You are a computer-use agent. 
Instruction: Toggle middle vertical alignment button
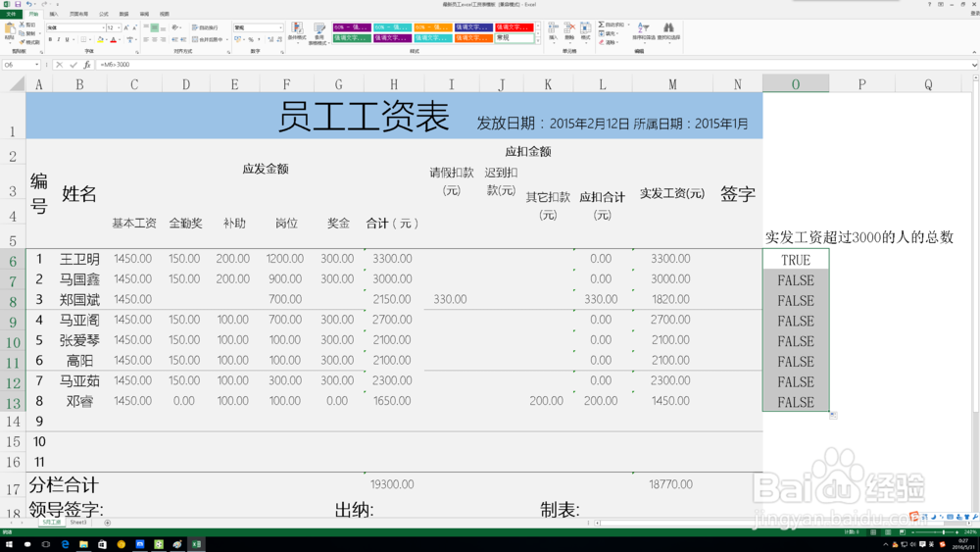click(x=155, y=27)
